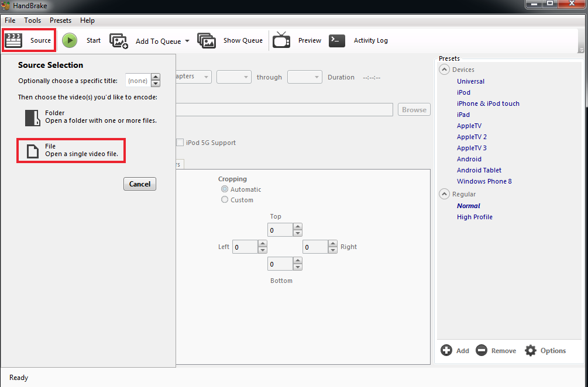Click the toolbar overflow arrow at right edge

[581, 50]
